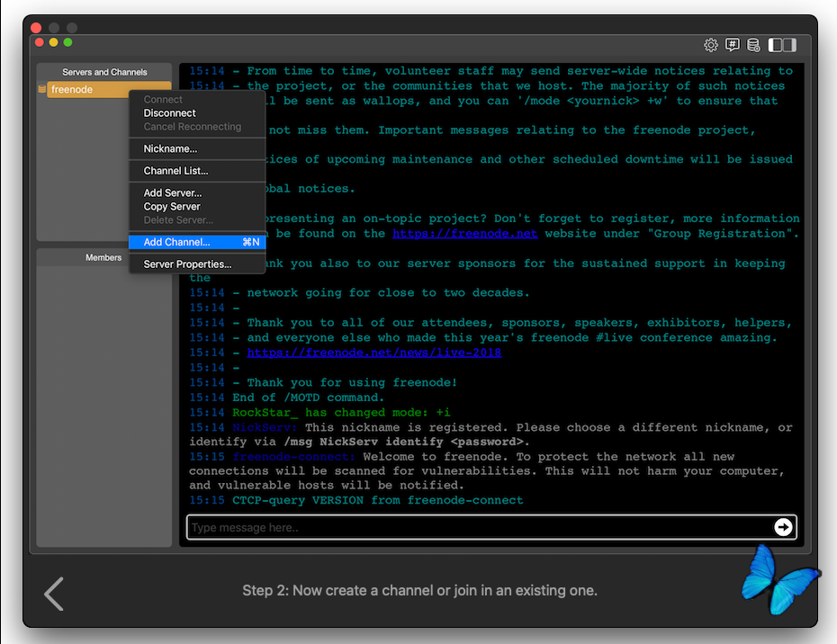Follow the freenode.net/news/live-2018 link
Screen dimensions: 837x644
(373, 353)
